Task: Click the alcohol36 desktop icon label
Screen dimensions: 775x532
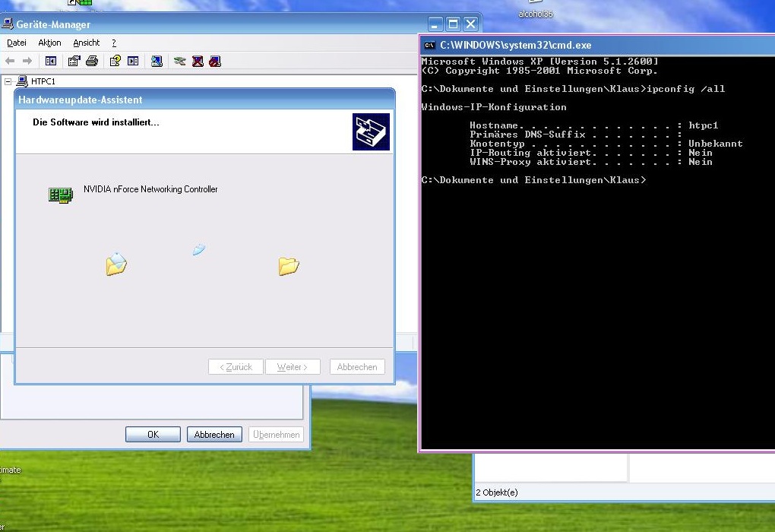Action: (536, 14)
